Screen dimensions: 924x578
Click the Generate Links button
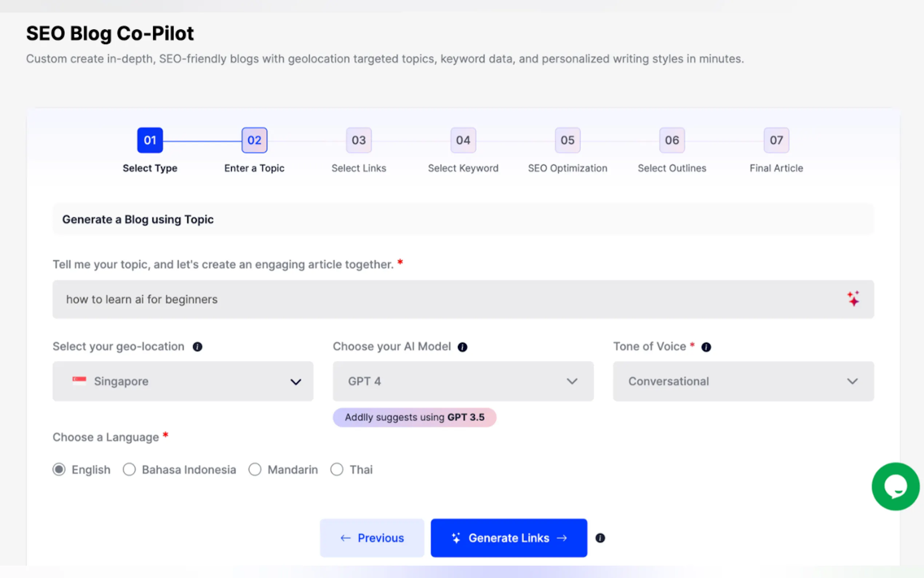(x=509, y=538)
